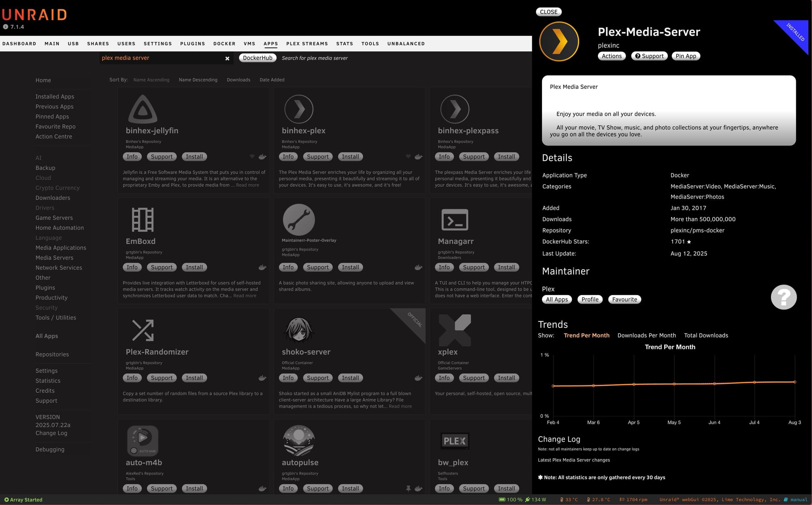Viewport: 812px width, 505px height.
Task: Open the maintainer Profile button
Action: point(590,300)
